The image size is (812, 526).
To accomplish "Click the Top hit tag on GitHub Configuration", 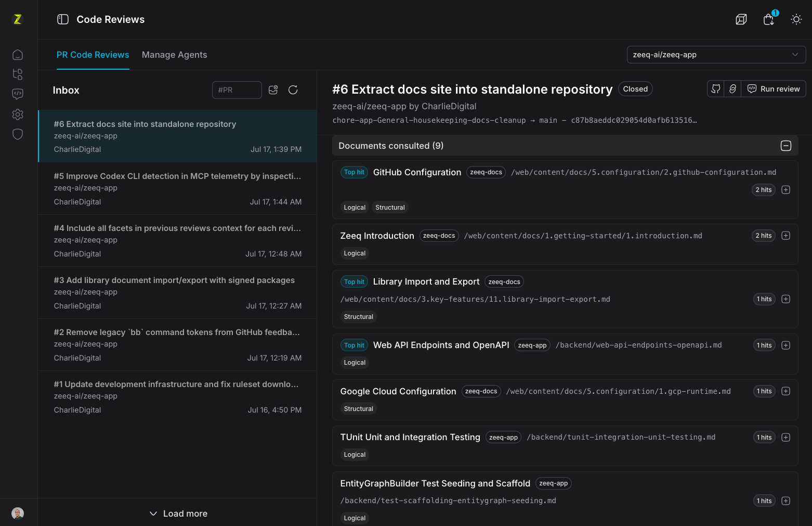I will [x=354, y=172].
